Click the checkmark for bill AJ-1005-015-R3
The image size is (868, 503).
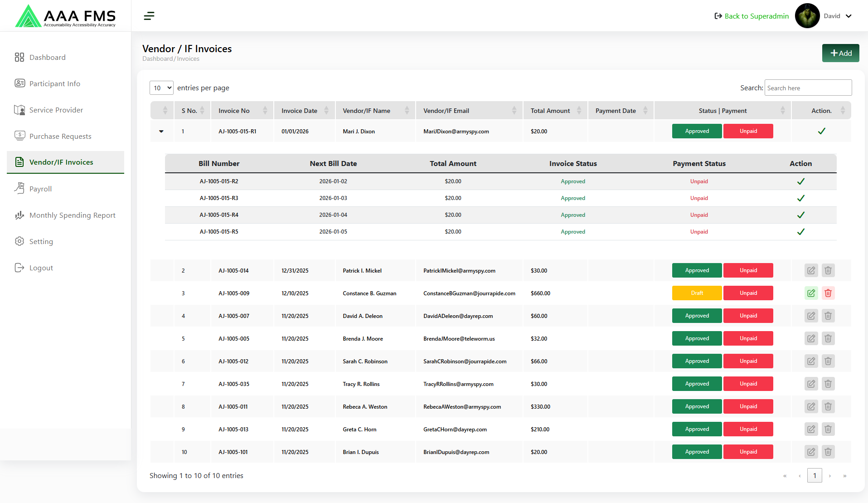coord(800,198)
